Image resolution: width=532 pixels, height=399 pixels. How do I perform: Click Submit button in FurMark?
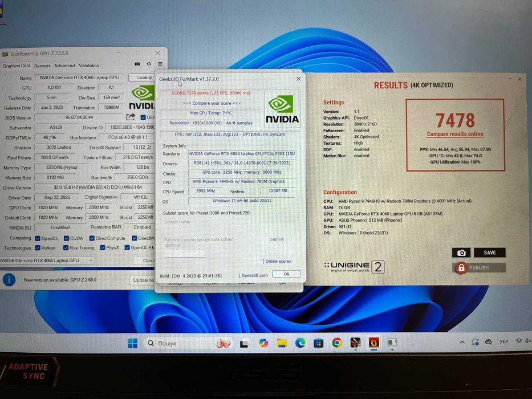coord(277,239)
